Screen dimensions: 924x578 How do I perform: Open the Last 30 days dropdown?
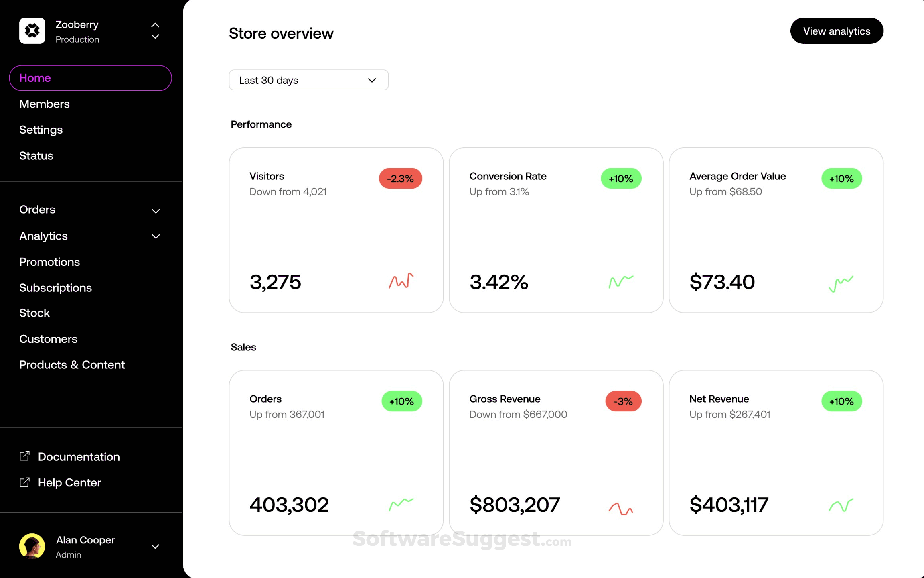308,80
